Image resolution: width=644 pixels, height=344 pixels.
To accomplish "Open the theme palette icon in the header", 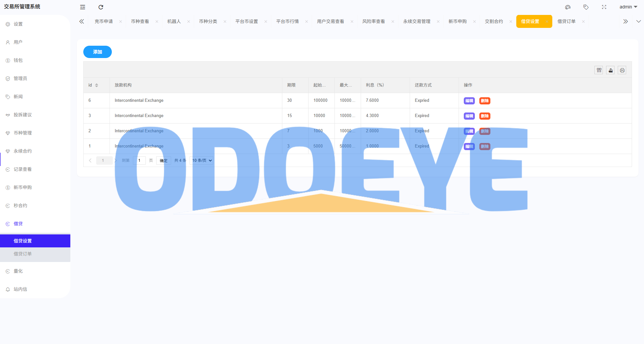I will pos(568,7).
